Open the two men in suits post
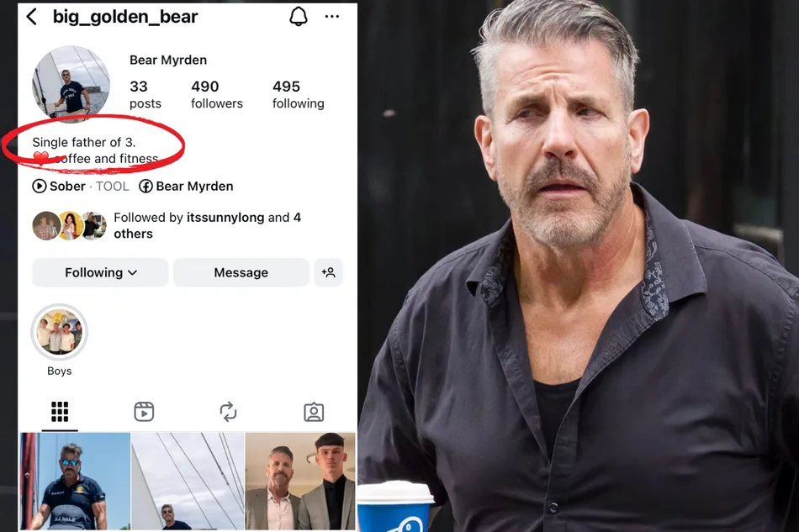Image resolution: width=799 pixels, height=532 pixels. [x=300, y=482]
